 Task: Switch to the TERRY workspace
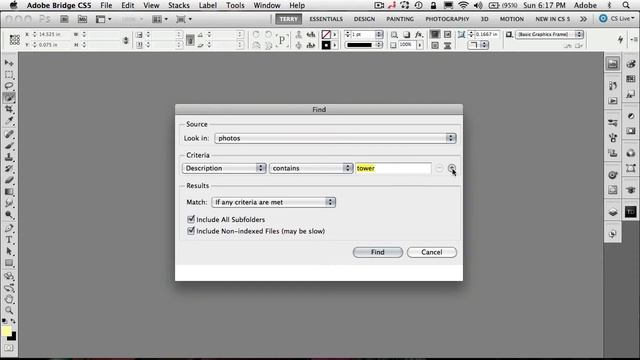click(289, 19)
